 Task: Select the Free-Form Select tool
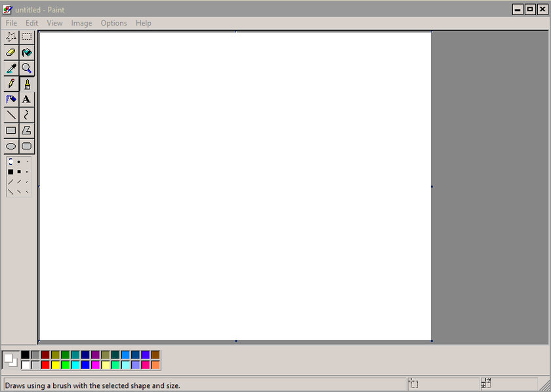(11, 37)
